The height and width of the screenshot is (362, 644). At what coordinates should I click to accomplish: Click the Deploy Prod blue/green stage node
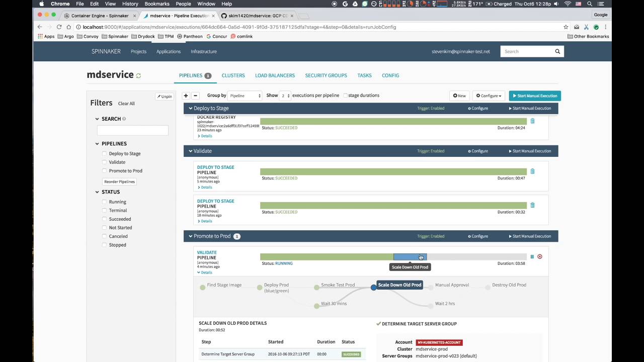click(x=260, y=287)
